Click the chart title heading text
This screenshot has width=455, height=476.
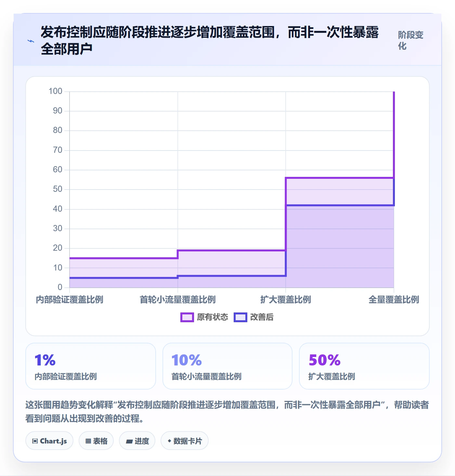click(x=210, y=41)
